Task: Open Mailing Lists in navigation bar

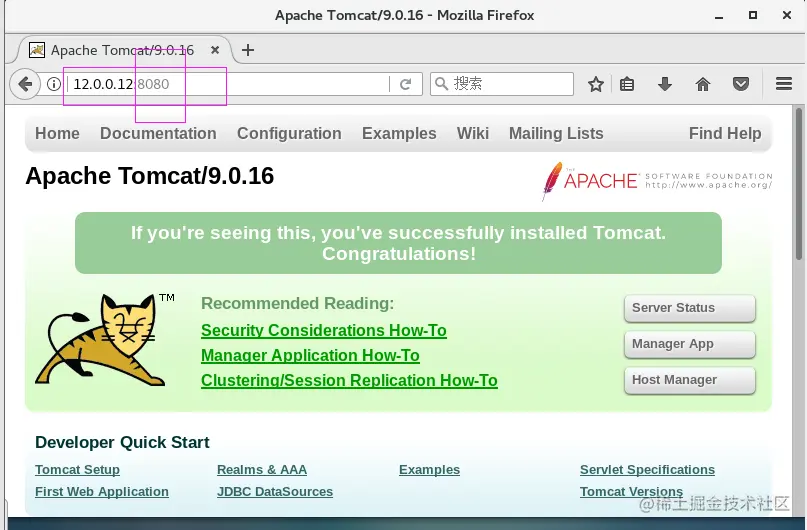Action: click(x=556, y=133)
